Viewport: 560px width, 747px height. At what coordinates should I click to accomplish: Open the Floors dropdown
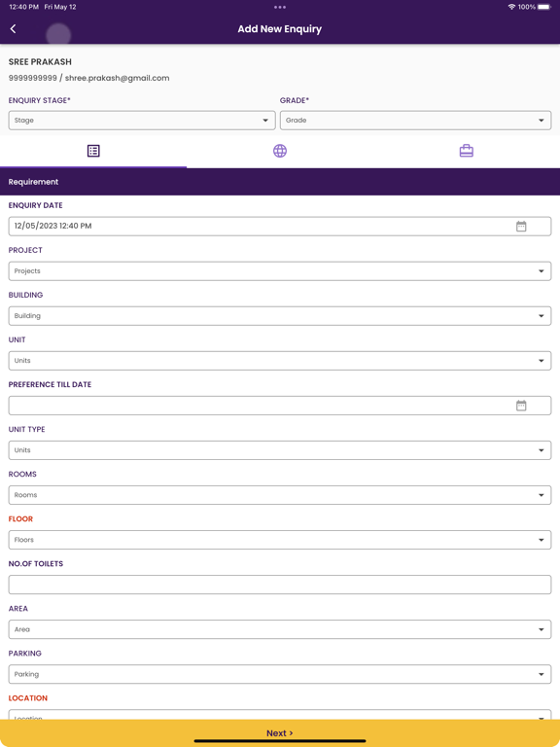click(280, 540)
